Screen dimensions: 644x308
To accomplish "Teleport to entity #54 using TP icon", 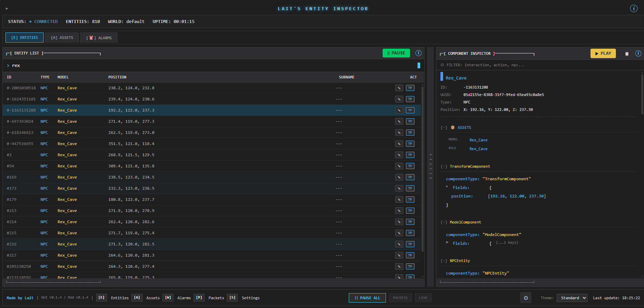I will pos(410,166).
